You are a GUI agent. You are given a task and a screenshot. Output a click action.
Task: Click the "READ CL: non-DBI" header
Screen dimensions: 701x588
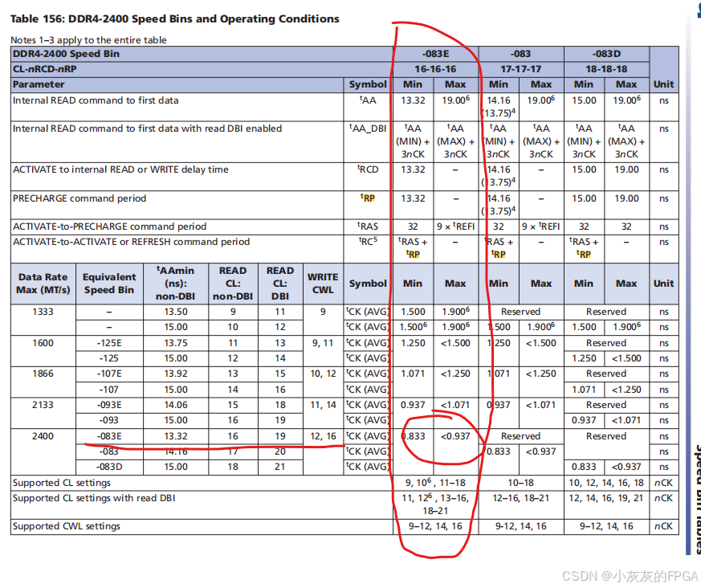click(x=233, y=283)
